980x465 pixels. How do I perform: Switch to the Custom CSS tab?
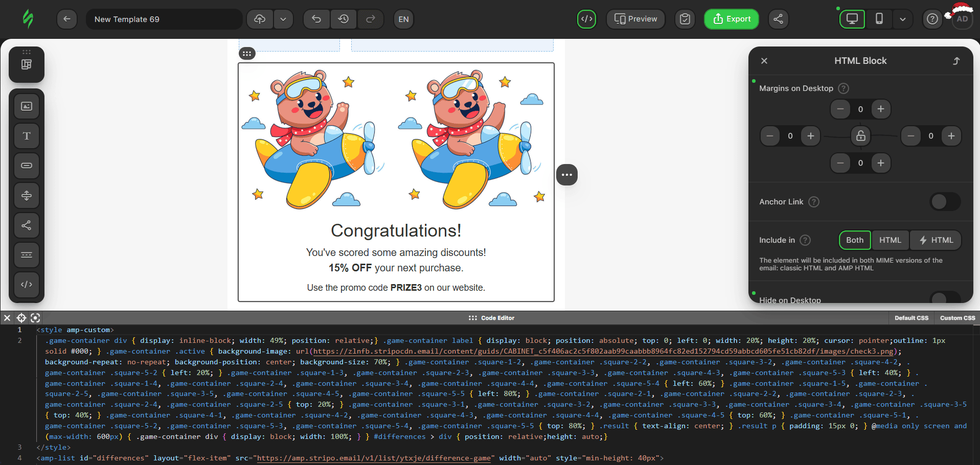click(957, 318)
